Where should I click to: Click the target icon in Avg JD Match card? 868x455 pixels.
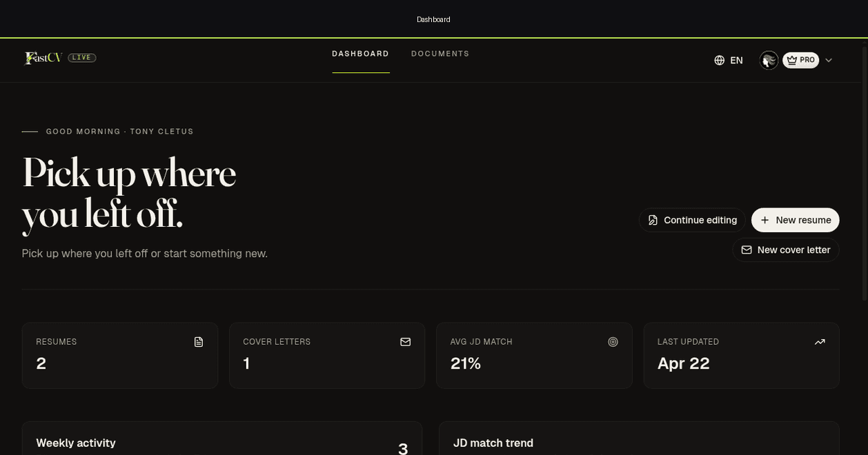point(613,342)
